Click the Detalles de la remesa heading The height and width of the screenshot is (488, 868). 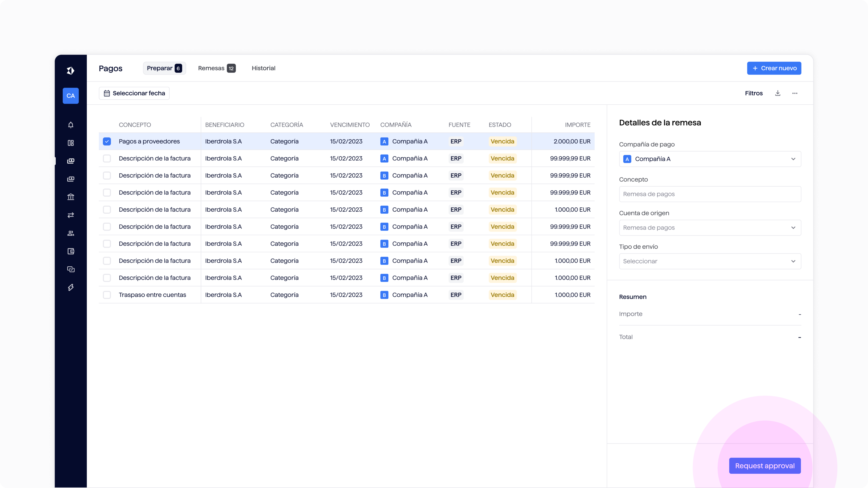click(x=660, y=123)
